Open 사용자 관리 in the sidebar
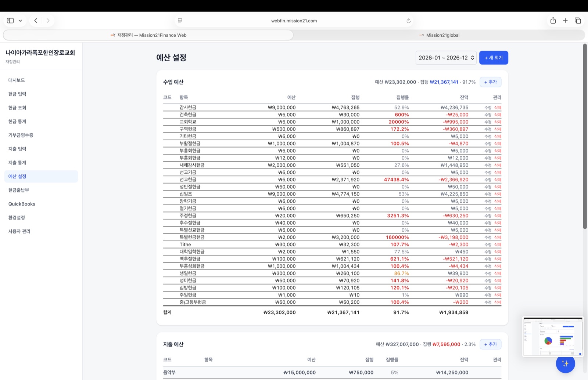Image resolution: width=588 pixels, height=380 pixels. [x=41, y=231]
